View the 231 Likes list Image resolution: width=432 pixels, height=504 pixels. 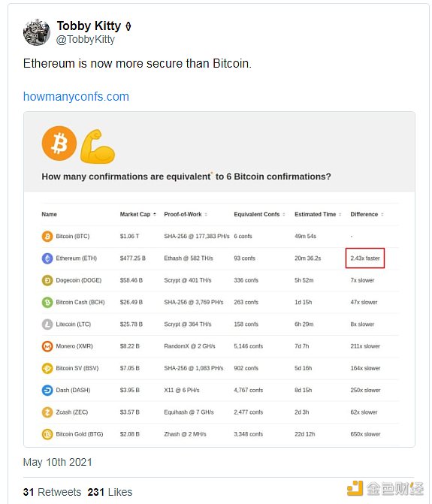110,492
